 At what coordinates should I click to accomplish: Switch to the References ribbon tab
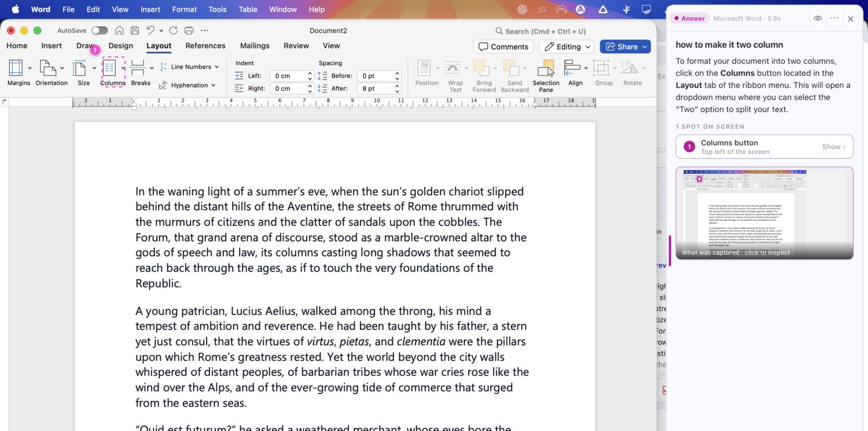pos(205,46)
